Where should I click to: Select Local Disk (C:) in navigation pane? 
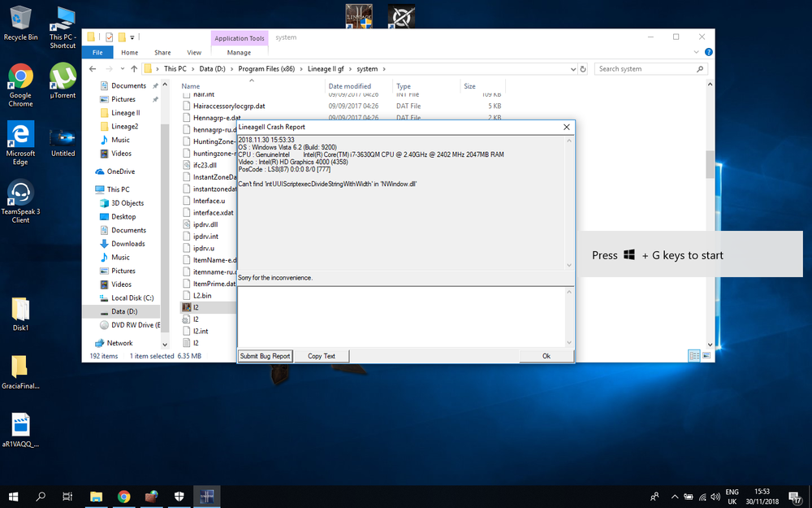[132, 298]
